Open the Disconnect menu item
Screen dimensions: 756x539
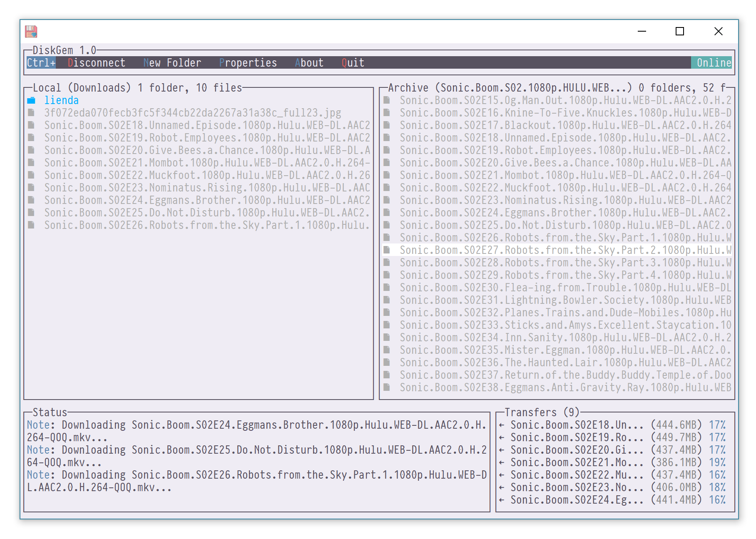point(96,63)
